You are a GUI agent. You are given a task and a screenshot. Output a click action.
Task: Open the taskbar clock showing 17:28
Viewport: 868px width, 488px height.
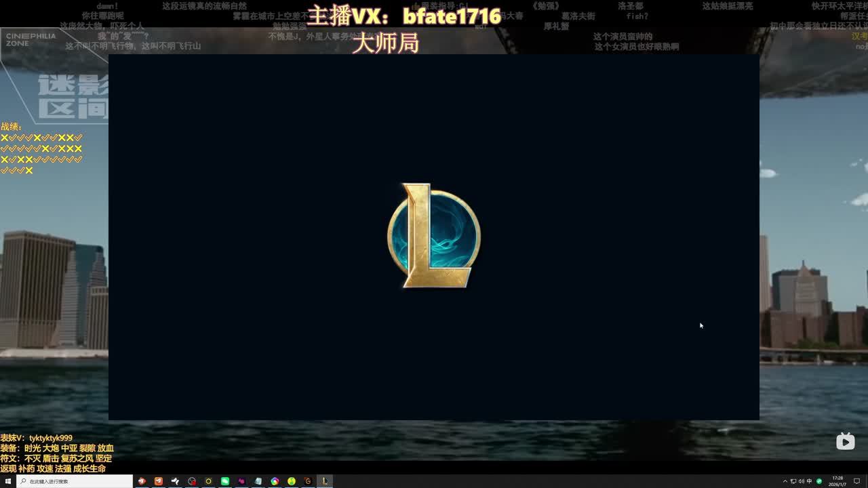(x=838, y=481)
